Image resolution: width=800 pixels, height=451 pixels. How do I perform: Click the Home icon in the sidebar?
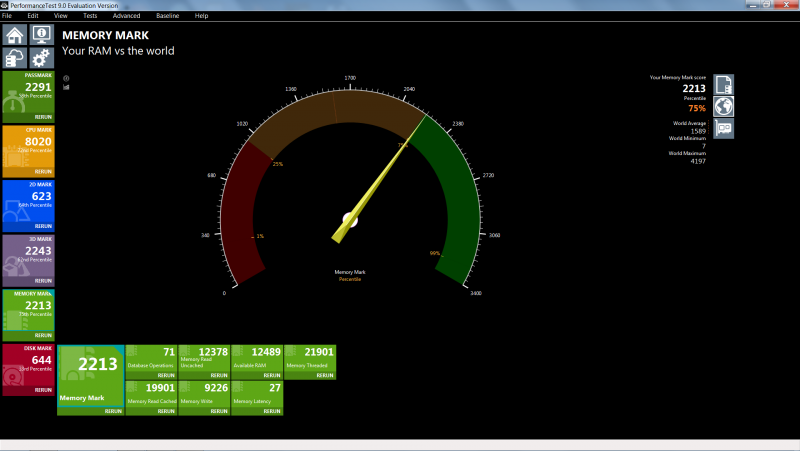[x=15, y=35]
